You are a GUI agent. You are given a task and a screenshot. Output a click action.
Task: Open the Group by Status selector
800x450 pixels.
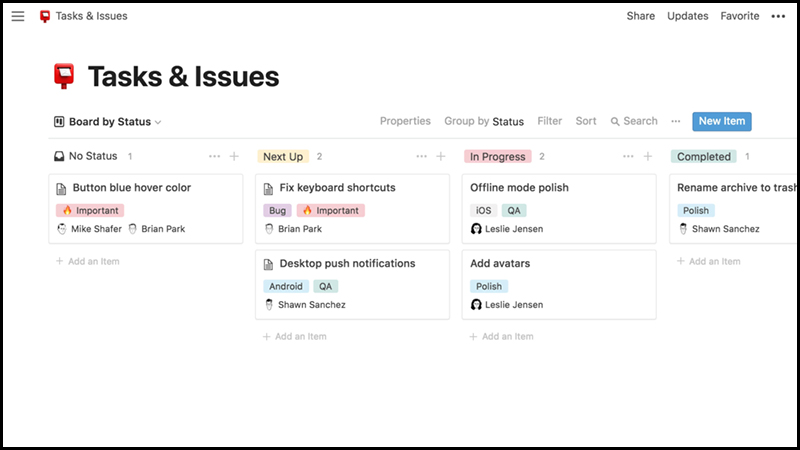[x=484, y=122]
